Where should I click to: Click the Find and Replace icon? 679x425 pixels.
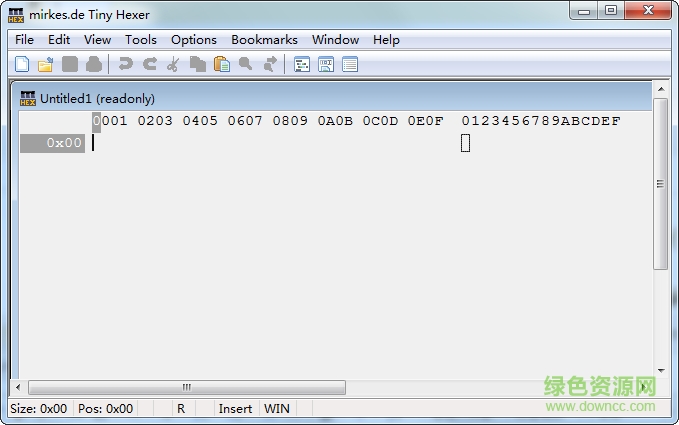pos(270,64)
